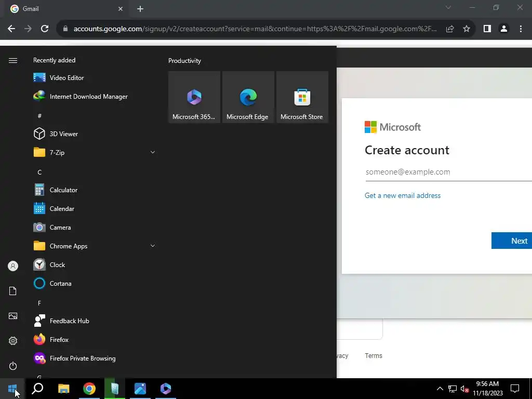
Task: Open Video Editor from Recently added
Action: 95,78
